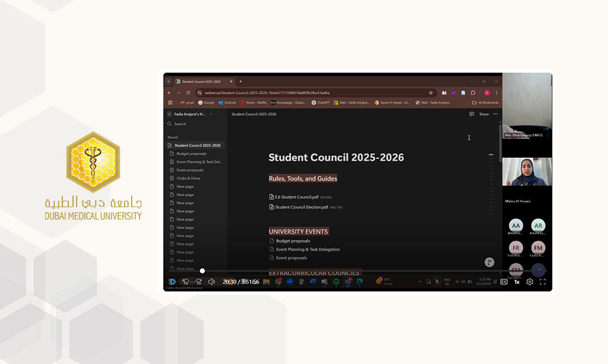Open the Chrome extensions puzzle icon
This screenshot has width=608, height=364.
coord(473,93)
